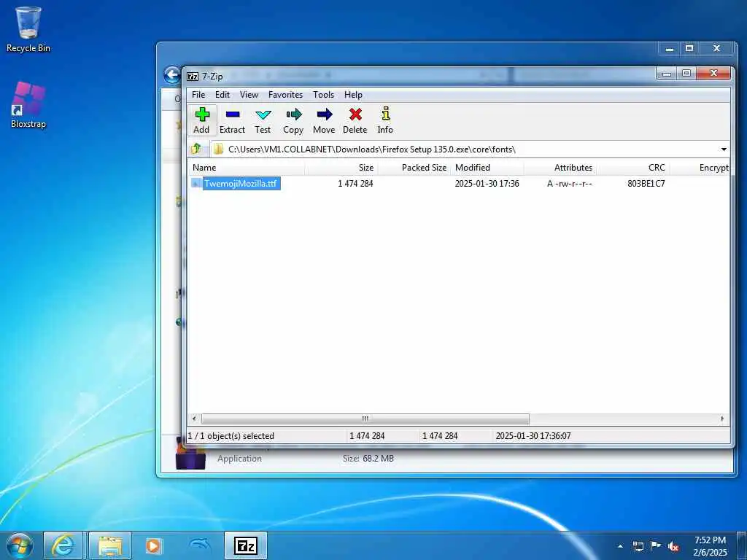This screenshot has height=560, width=747.
Task: Maximize the 7-Zip window
Action: pyautogui.click(x=686, y=74)
